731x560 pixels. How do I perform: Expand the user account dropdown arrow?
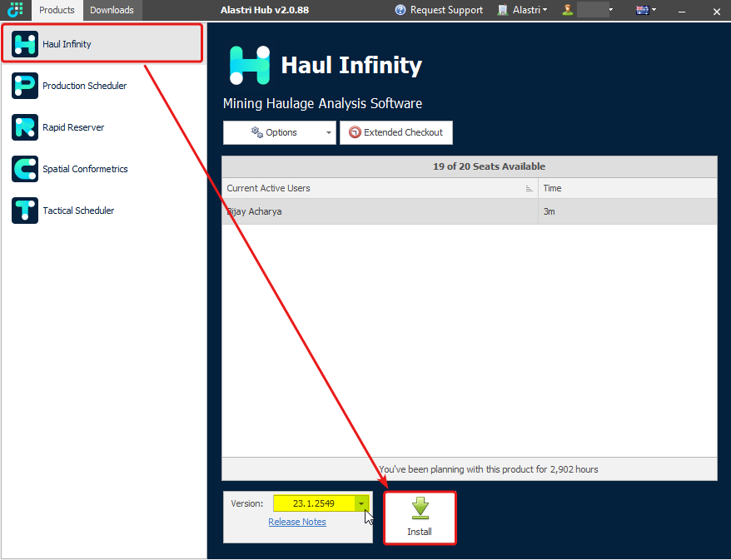point(611,10)
